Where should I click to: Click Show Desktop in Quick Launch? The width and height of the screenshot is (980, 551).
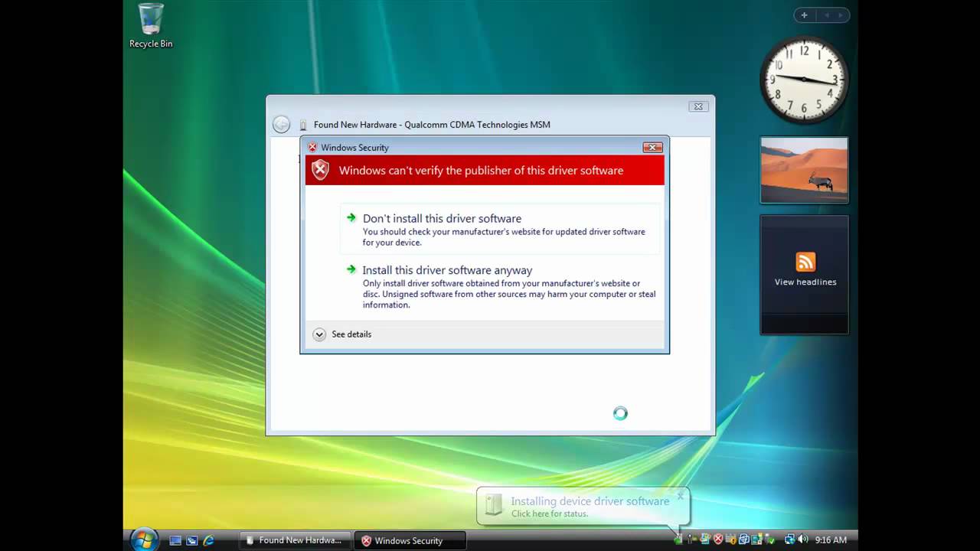point(175,540)
